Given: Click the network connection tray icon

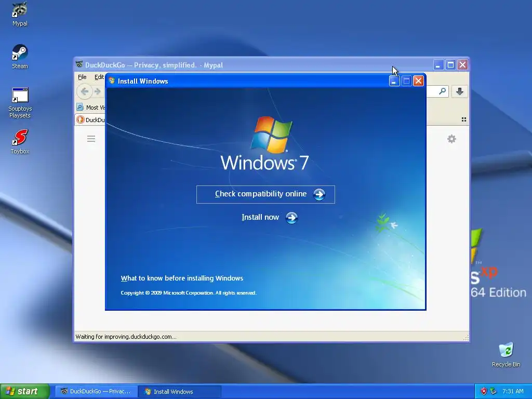Looking at the screenshot, I should point(494,391).
